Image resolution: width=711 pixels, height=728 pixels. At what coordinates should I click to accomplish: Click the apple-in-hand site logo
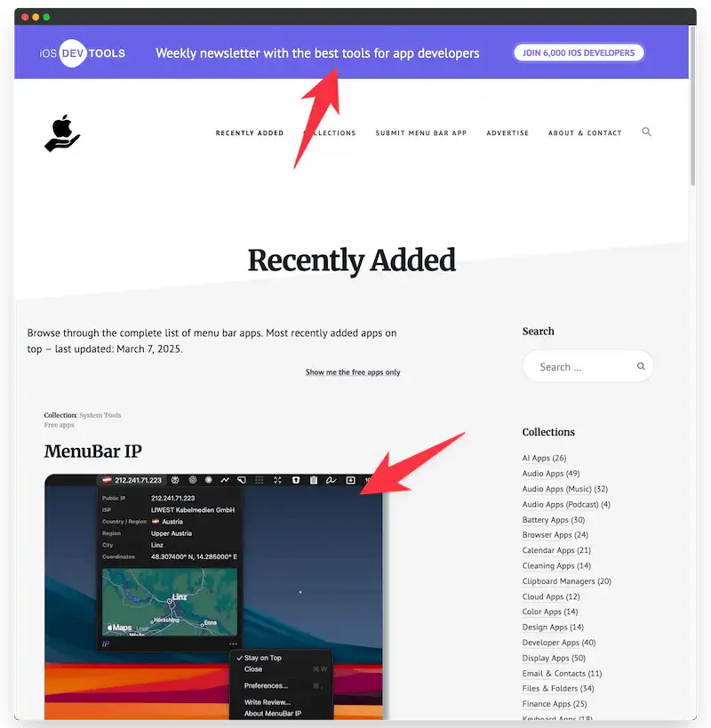pos(62,133)
